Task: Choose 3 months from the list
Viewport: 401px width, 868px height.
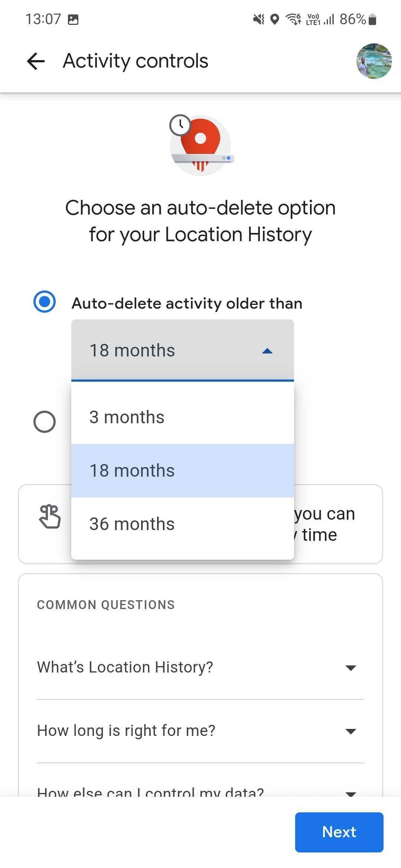Action: tap(127, 417)
